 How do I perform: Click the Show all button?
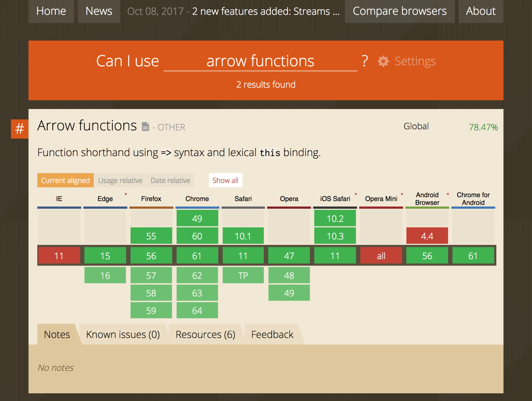click(225, 180)
